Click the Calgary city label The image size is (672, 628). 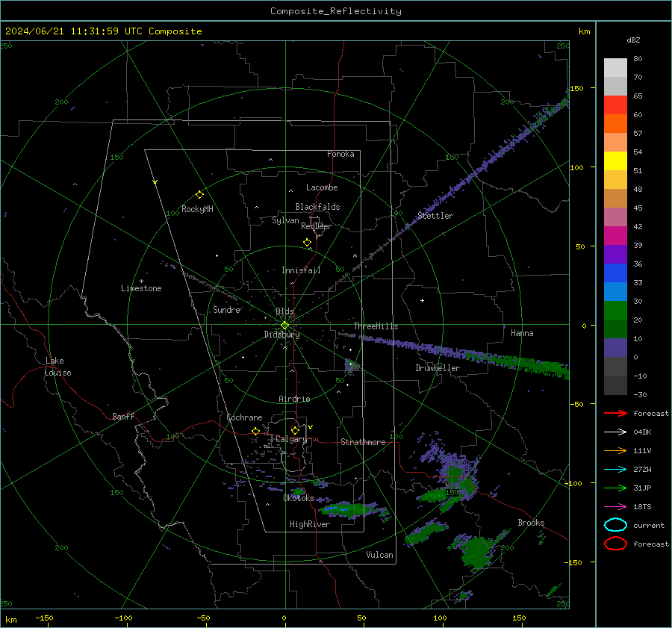point(291,439)
